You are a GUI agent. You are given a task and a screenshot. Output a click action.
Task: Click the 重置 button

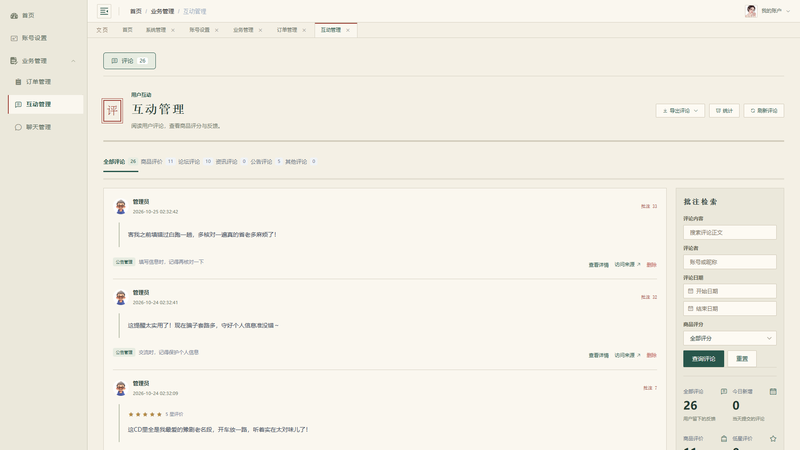(x=742, y=359)
